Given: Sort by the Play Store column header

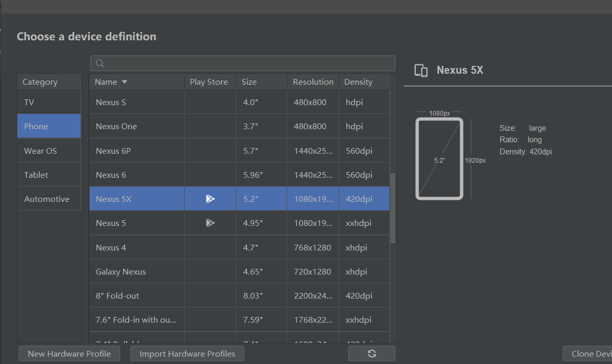Looking at the screenshot, I should point(210,82).
